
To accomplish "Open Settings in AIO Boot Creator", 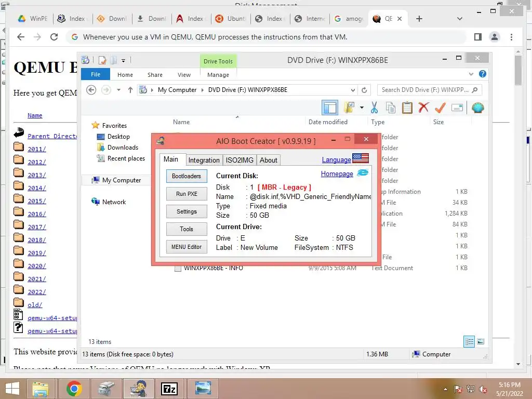I will [x=187, y=211].
